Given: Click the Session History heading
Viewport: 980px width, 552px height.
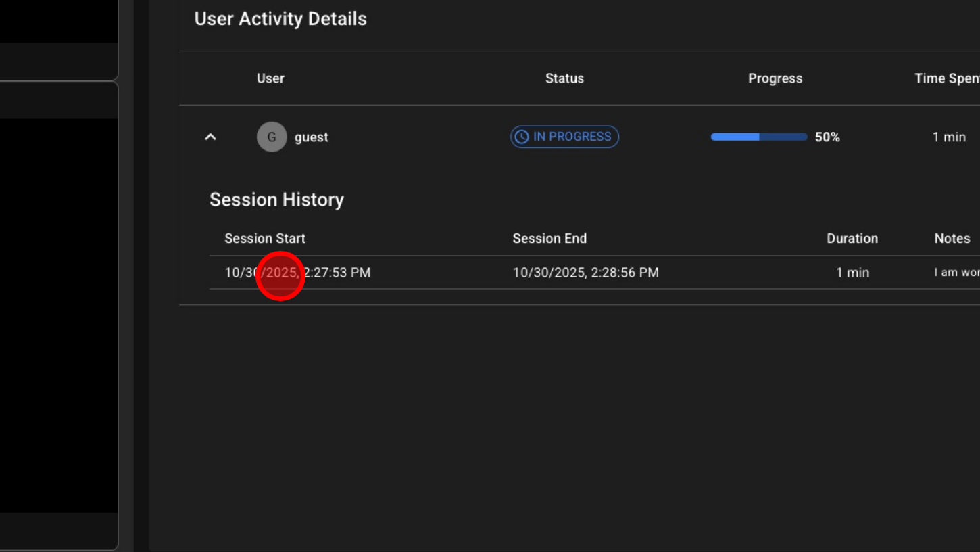Looking at the screenshot, I should (x=276, y=200).
